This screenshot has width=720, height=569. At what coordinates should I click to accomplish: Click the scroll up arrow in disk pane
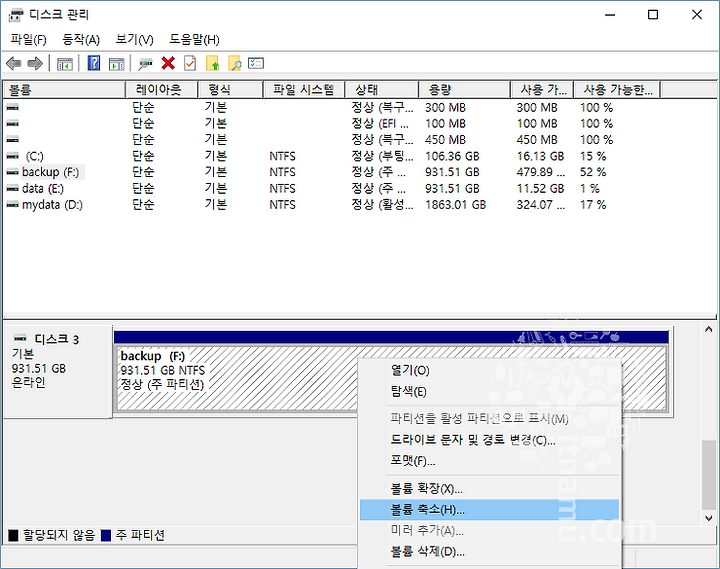point(709,329)
